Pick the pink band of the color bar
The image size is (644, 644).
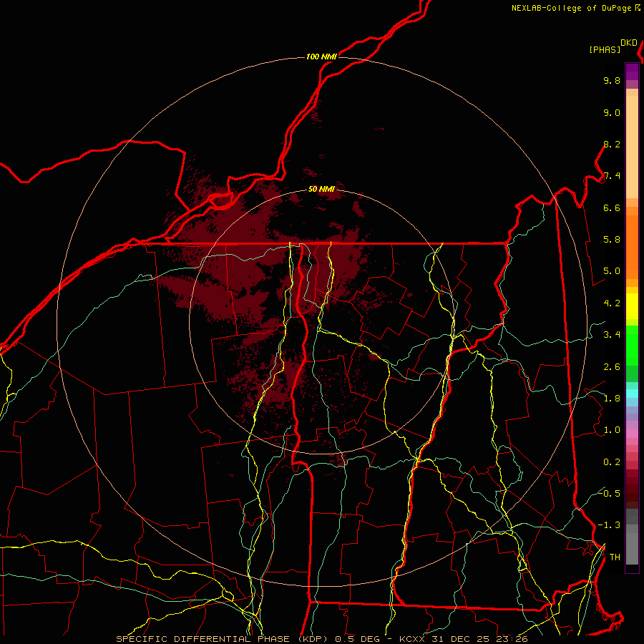(632, 434)
